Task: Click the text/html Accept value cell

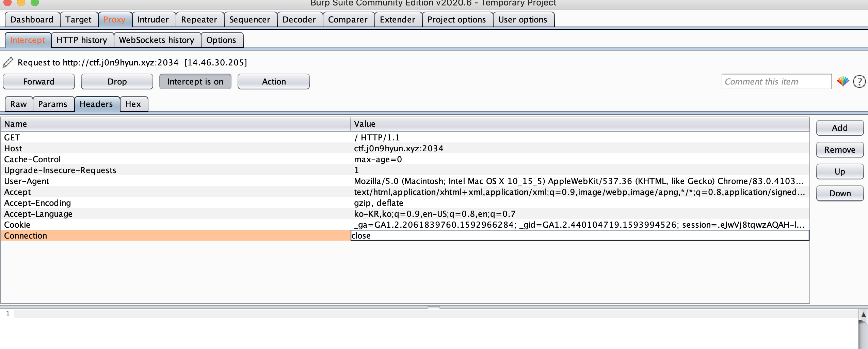Action: coord(580,192)
